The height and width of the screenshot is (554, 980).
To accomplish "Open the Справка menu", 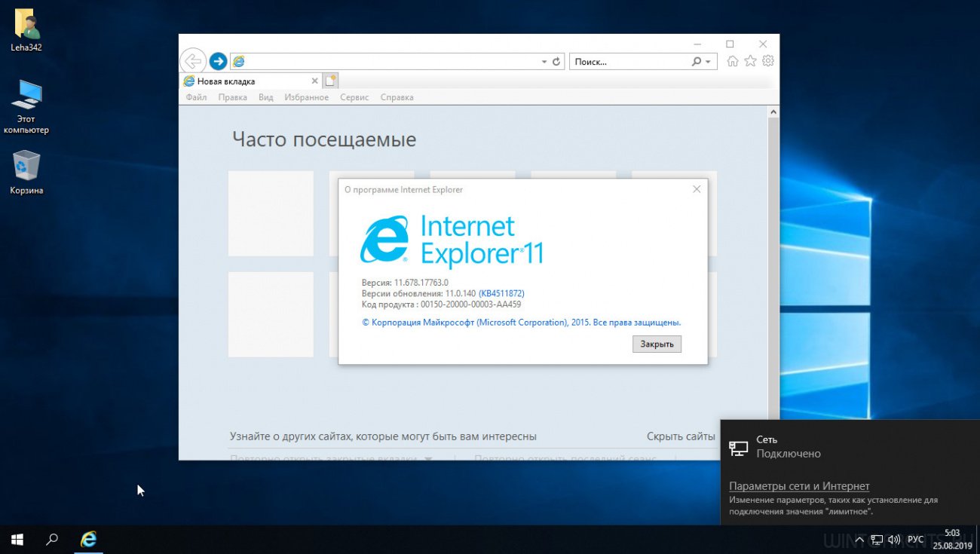I will tap(397, 97).
